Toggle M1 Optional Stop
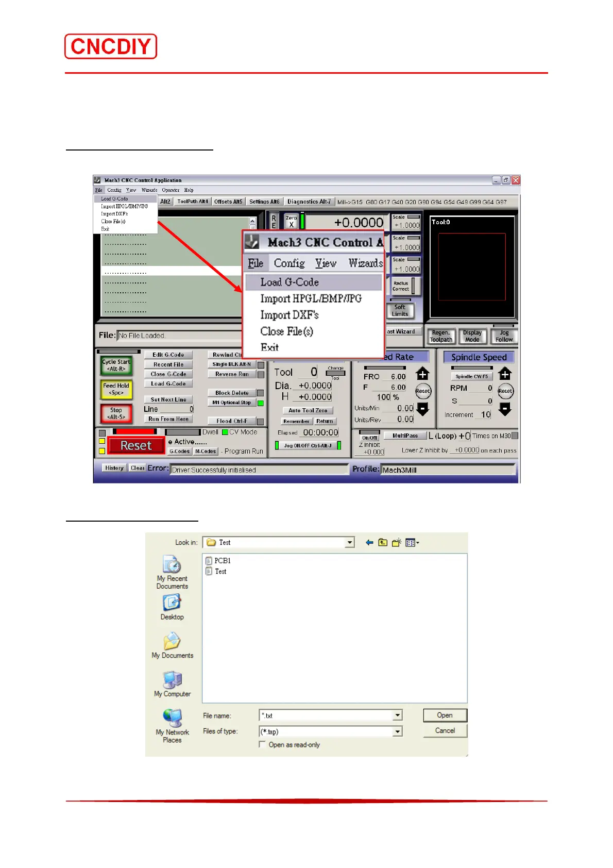613x868 pixels. (231, 403)
